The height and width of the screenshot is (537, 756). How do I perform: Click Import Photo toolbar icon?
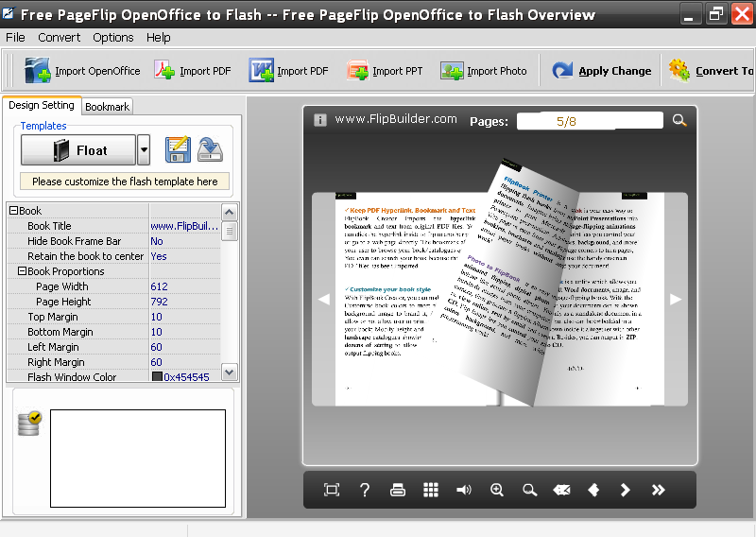452,72
